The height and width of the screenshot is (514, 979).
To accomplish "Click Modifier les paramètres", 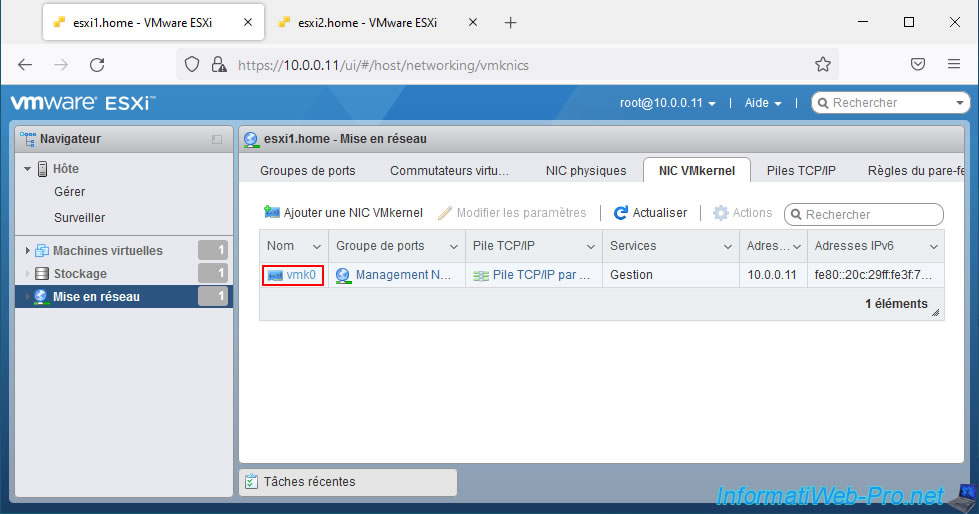I will tap(512, 213).
